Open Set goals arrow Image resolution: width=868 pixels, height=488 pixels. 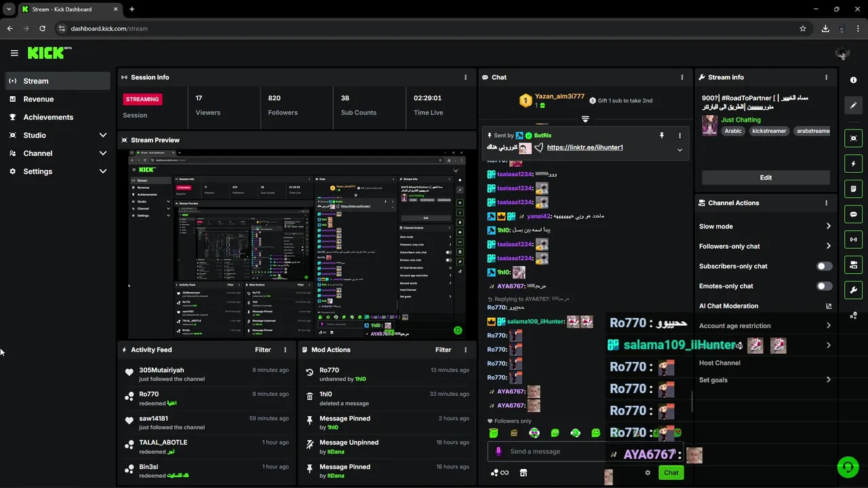click(828, 380)
